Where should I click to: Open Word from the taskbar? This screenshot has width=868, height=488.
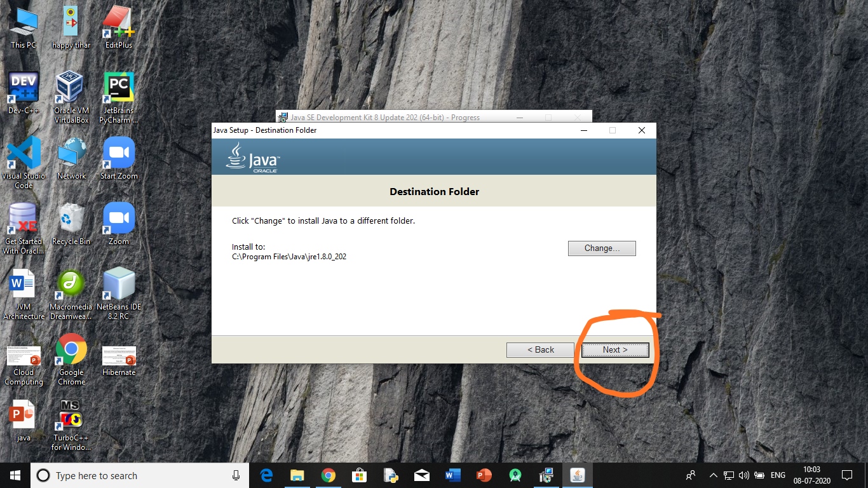click(452, 475)
